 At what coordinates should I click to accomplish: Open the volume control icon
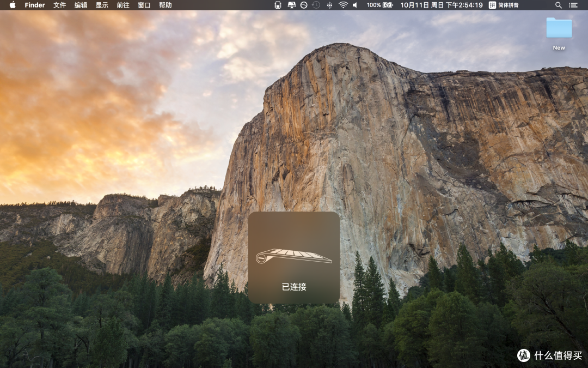tap(355, 5)
